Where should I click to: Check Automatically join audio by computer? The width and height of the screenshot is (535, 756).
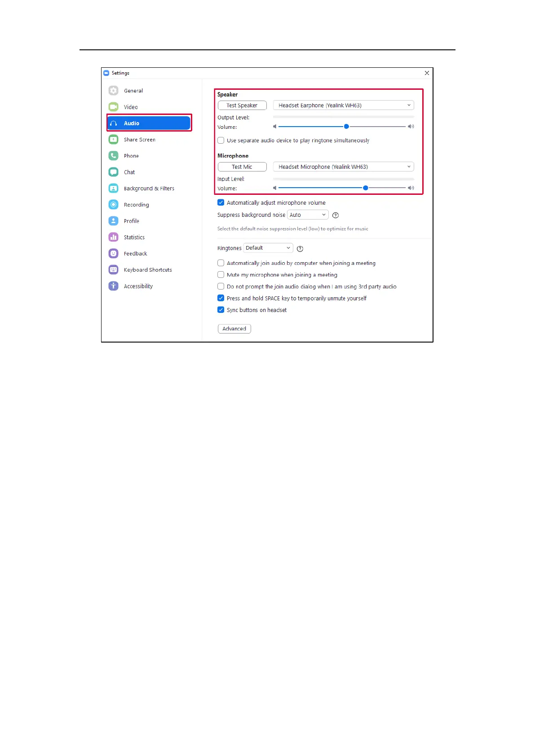point(221,263)
